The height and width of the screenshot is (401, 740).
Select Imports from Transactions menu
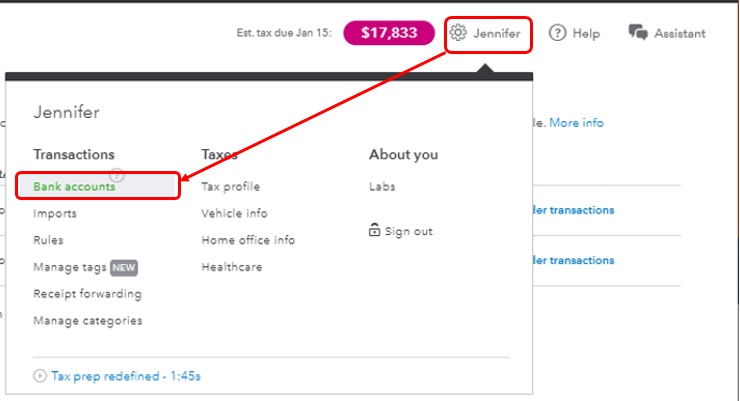pyautogui.click(x=55, y=213)
